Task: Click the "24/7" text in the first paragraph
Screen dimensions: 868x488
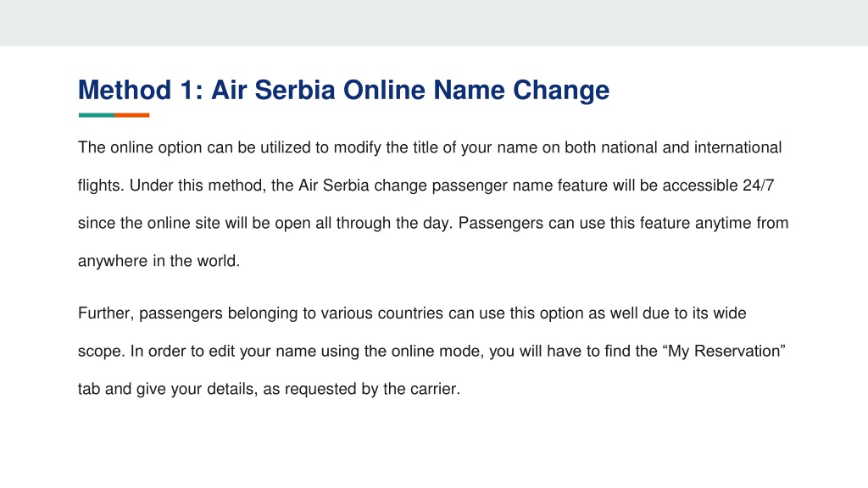Action: [759, 186]
